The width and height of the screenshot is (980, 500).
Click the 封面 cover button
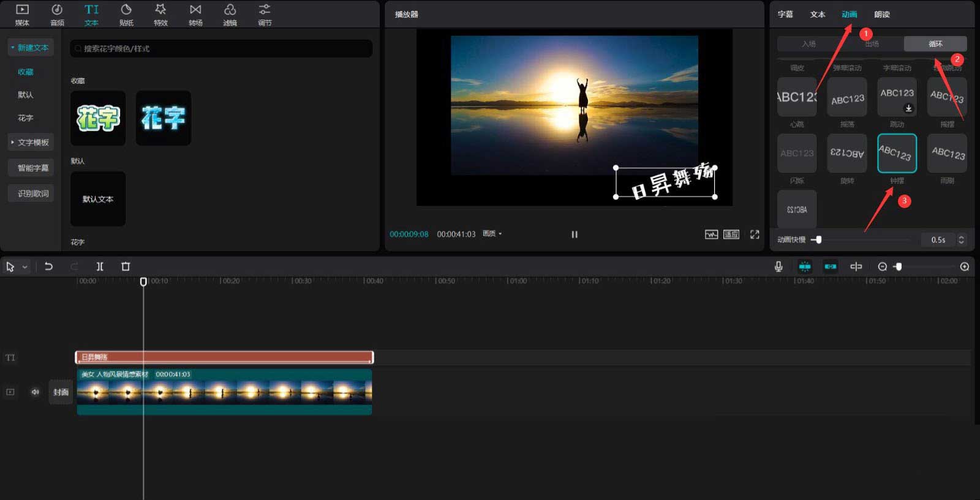pos(61,392)
